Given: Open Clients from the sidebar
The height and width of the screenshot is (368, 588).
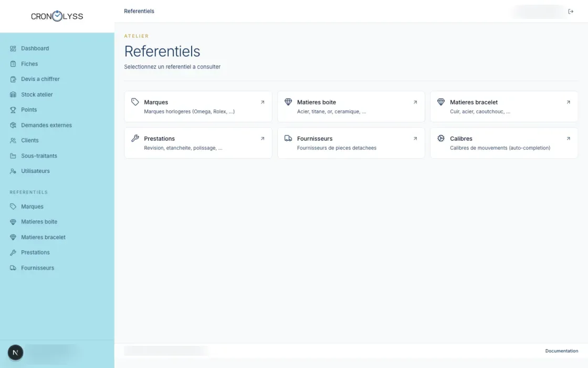Looking at the screenshot, I should [29, 140].
